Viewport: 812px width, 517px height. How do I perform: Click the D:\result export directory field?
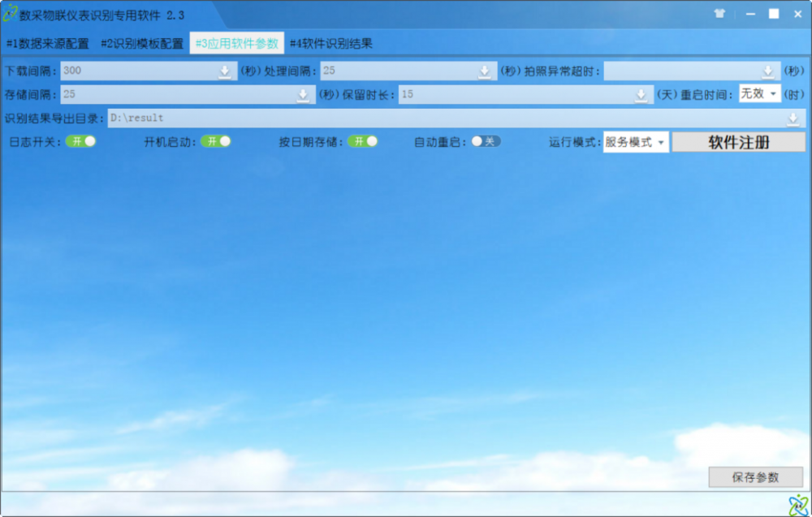tap(447, 118)
